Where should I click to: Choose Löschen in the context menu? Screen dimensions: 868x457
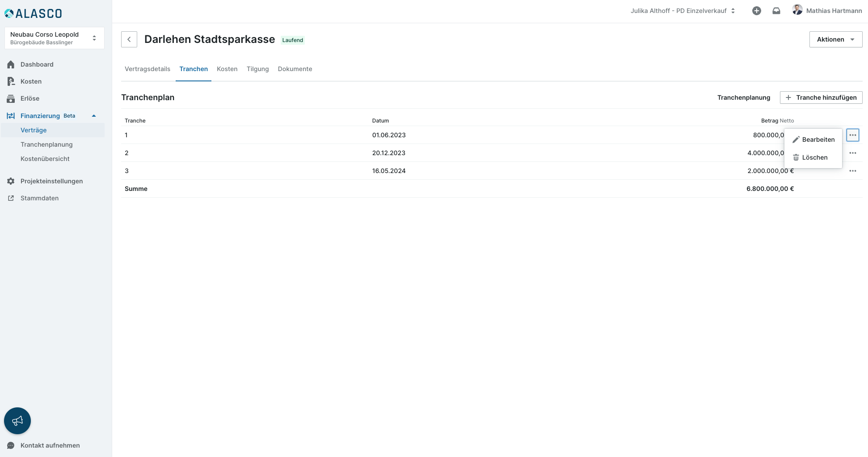(x=813, y=157)
